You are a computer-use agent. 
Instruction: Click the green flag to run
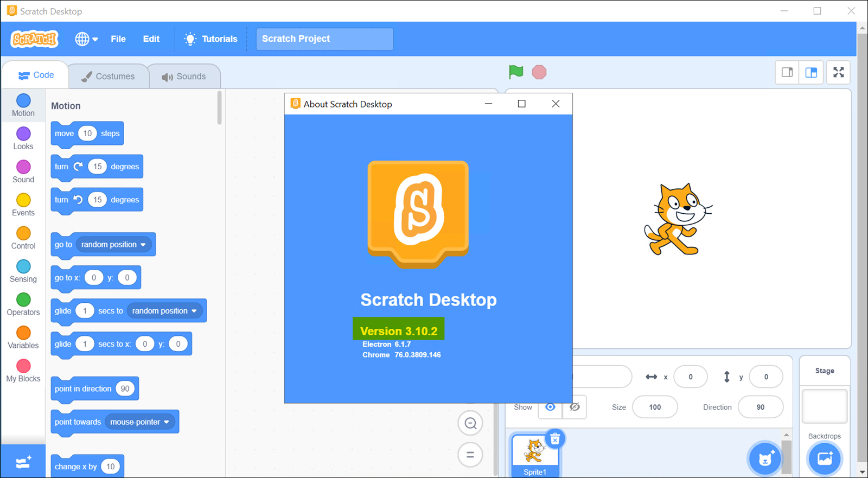(x=516, y=72)
